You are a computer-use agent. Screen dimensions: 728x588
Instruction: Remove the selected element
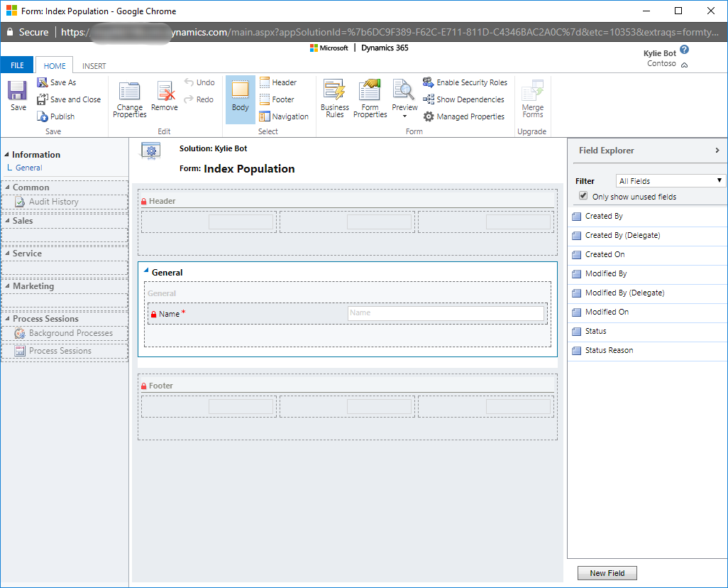(x=165, y=96)
